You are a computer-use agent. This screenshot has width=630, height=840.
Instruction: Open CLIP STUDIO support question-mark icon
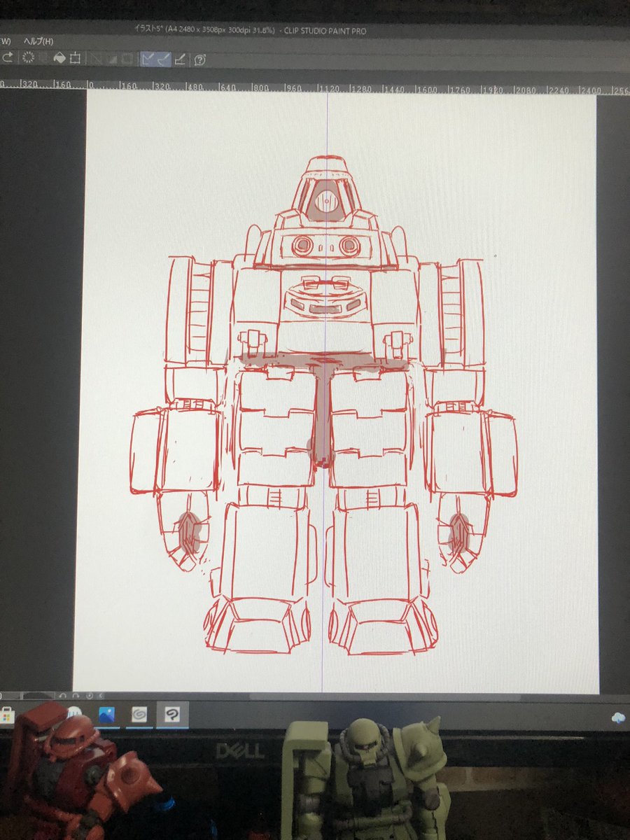[200, 59]
